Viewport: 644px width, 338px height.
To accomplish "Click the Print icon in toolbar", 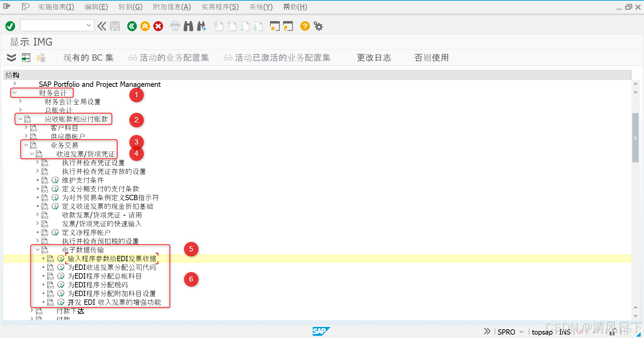I will click(x=175, y=26).
